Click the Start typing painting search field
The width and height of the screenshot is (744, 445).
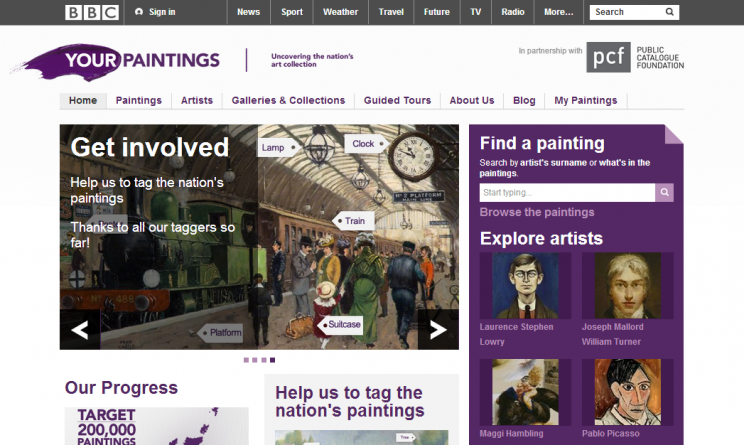[567, 192]
